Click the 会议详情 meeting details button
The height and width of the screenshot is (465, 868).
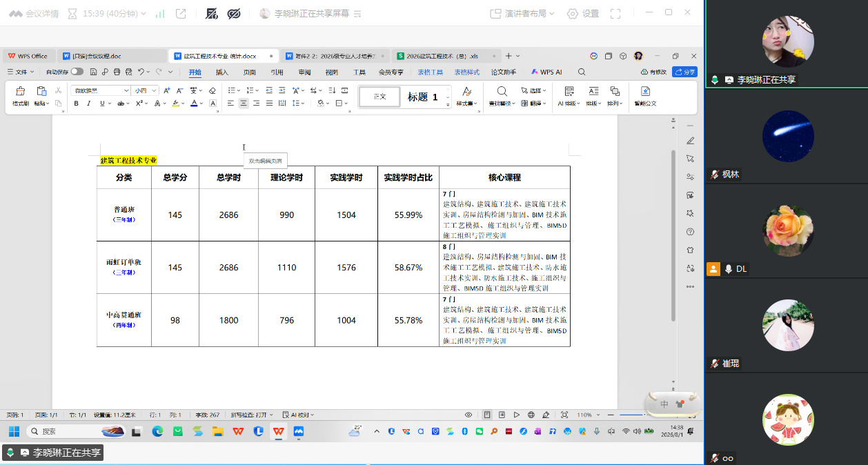(34, 14)
